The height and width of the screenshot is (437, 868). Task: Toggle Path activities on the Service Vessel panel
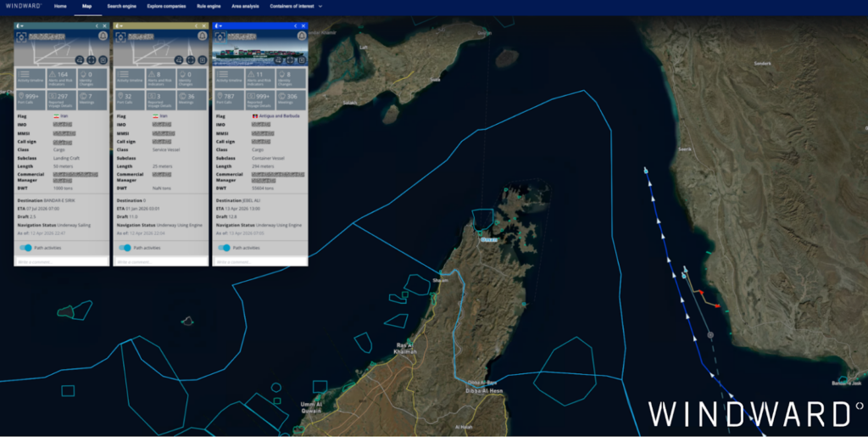(125, 248)
